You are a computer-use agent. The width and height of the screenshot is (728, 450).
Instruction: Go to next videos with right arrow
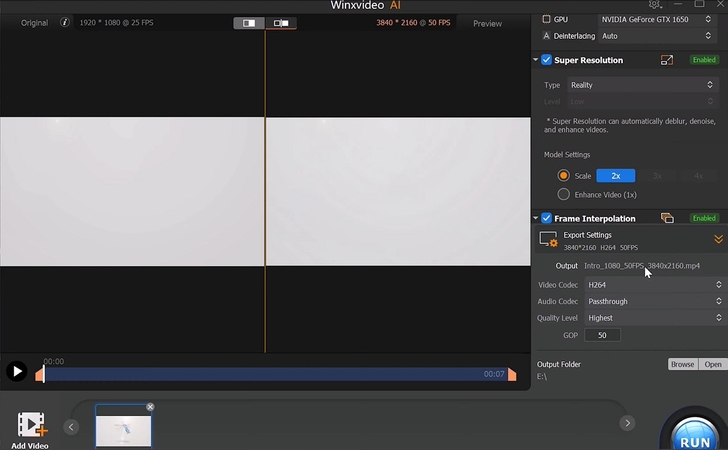coord(627,423)
